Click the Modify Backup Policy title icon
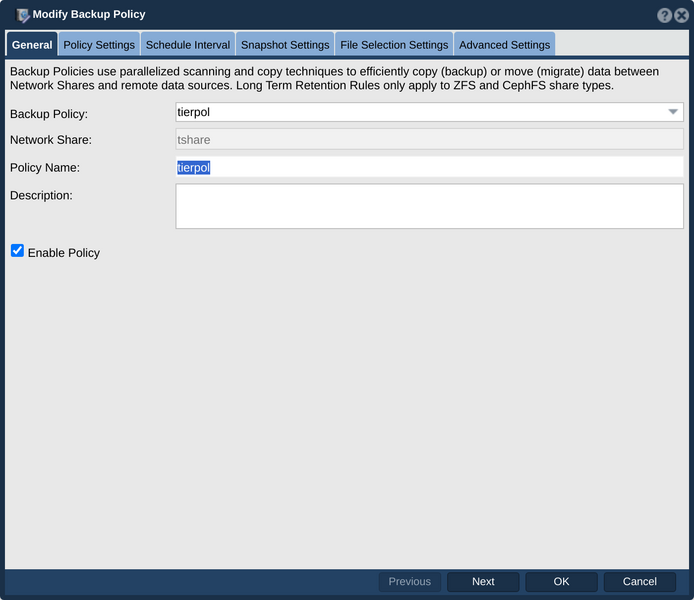 [x=22, y=15]
